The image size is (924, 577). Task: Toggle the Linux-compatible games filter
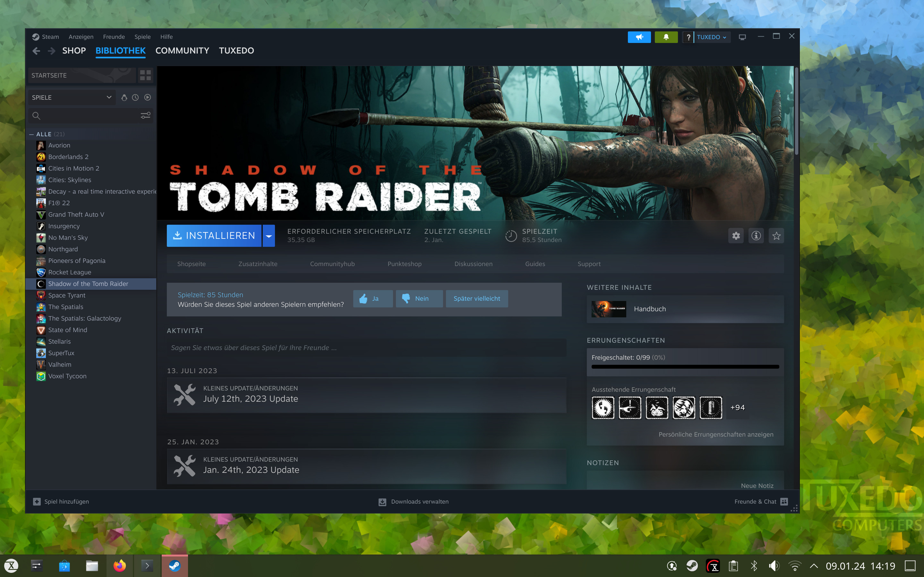(x=124, y=97)
